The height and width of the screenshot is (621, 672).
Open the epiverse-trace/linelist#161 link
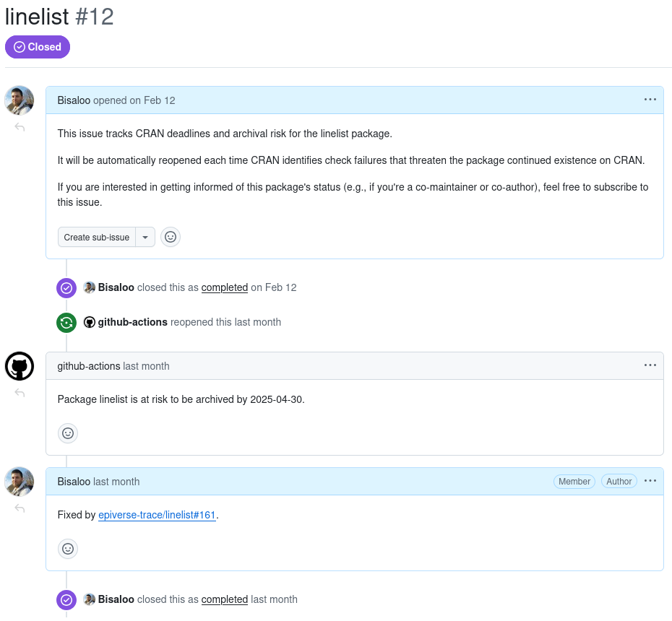pyautogui.click(x=157, y=516)
